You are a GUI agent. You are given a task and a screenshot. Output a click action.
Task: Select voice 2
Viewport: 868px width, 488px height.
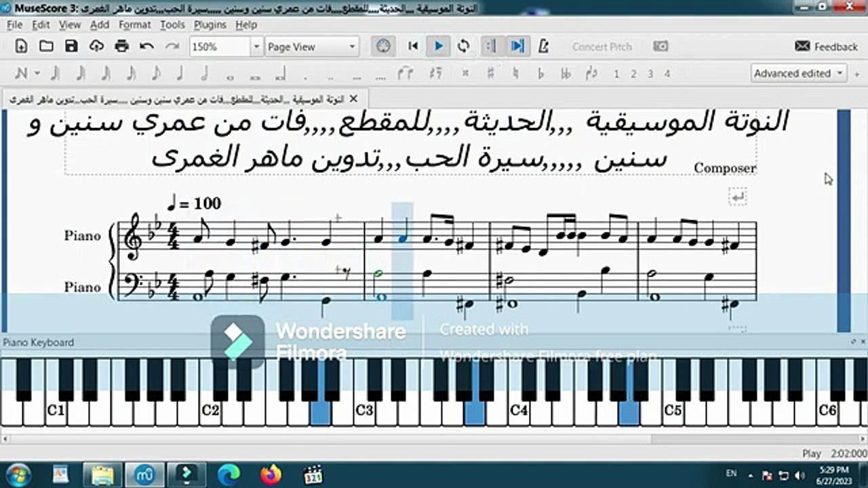pyautogui.click(x=633, y=74)
